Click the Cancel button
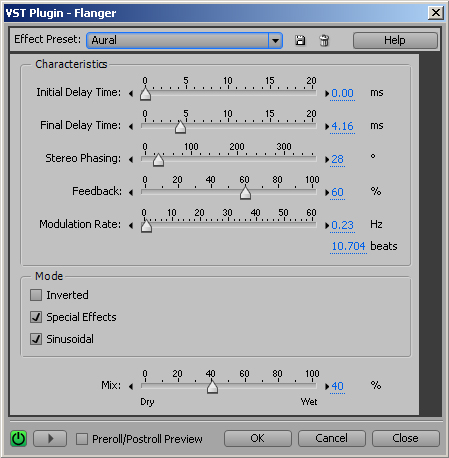The width and height of the screenshot is (449, 458). pos(332,438)
